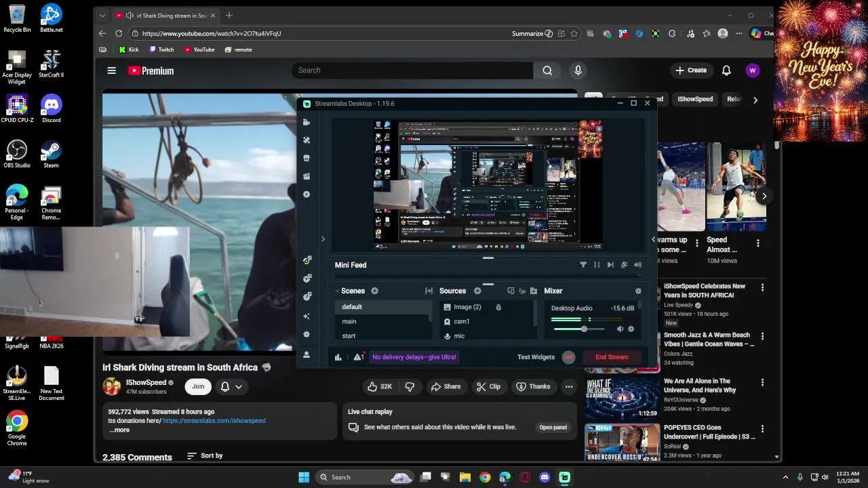
Task: Pause alert queue in Mini Feed
Action: click(597, 265)
